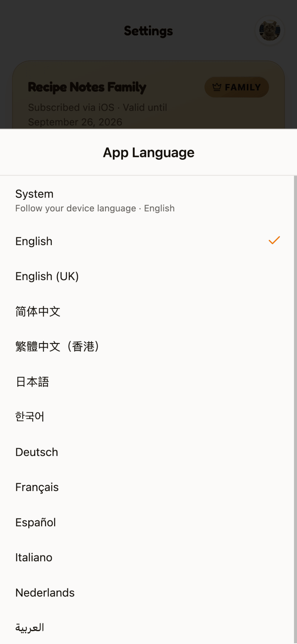Viewport: 297px width, 644px height.
Task: Set app language to Deutsch
Action: pos(147,452)
